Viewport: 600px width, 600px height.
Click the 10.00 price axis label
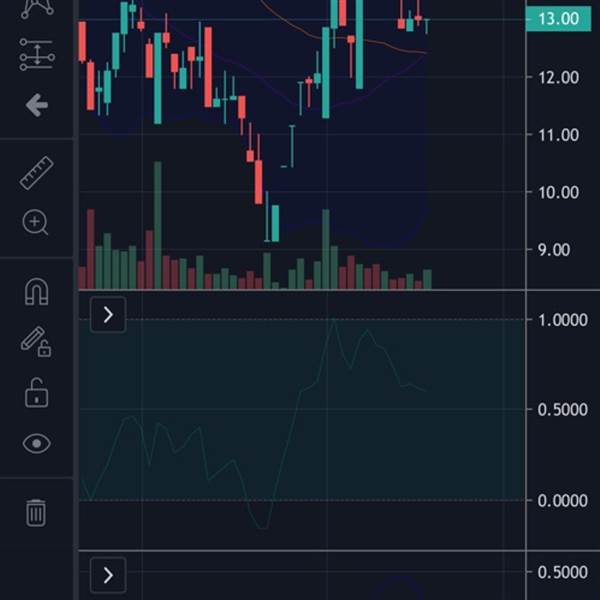(x=558, y=192)
